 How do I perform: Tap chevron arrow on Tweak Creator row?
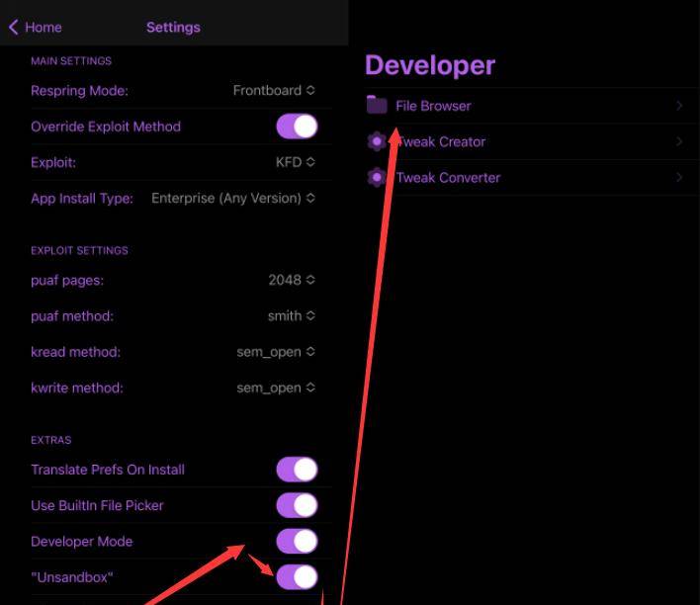(x=679, y=141)
